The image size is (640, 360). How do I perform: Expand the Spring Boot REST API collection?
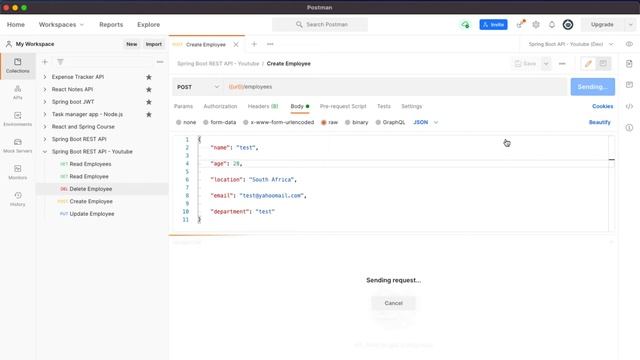45,139
